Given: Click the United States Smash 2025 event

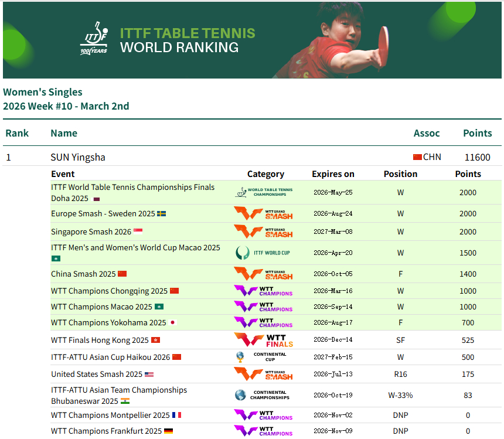Looking at the screenshot, I should point(97,374).
